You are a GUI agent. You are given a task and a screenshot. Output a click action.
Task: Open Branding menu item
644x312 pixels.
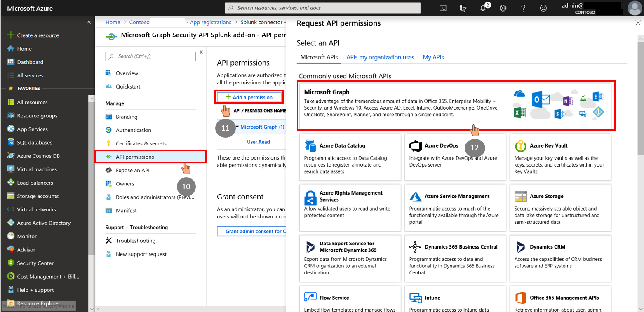[x=127, y=117]
